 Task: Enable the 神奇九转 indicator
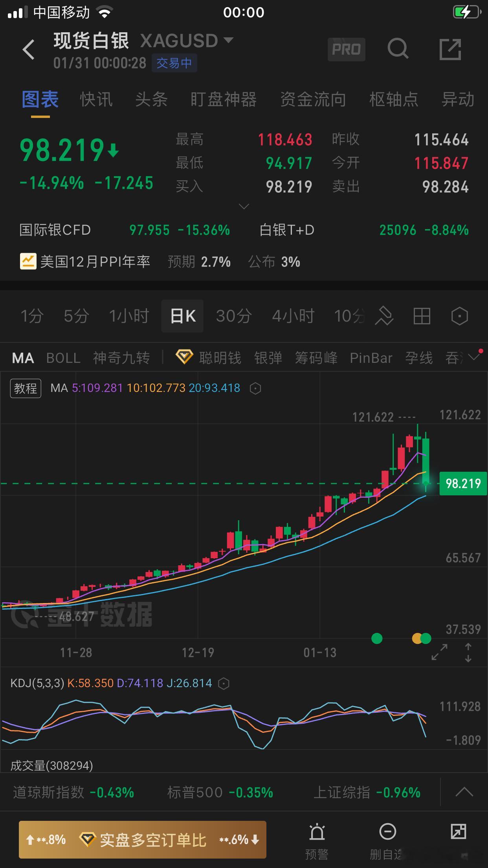pos(121,358)
